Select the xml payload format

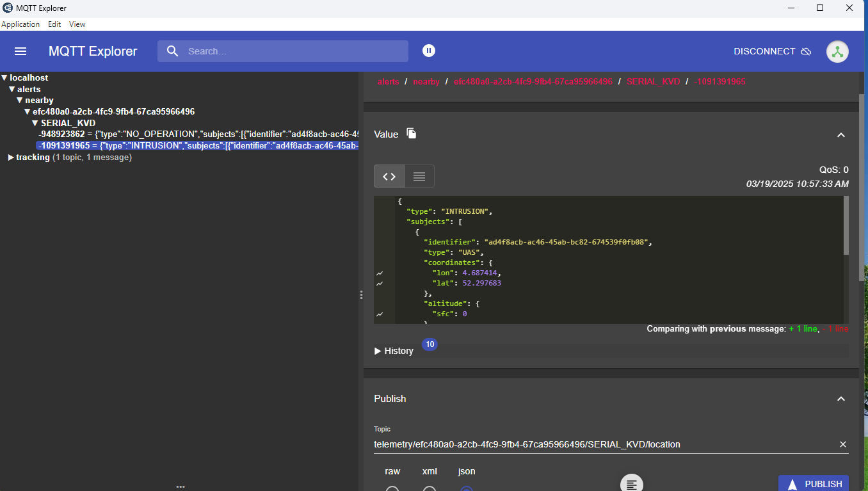pos(429,488)
